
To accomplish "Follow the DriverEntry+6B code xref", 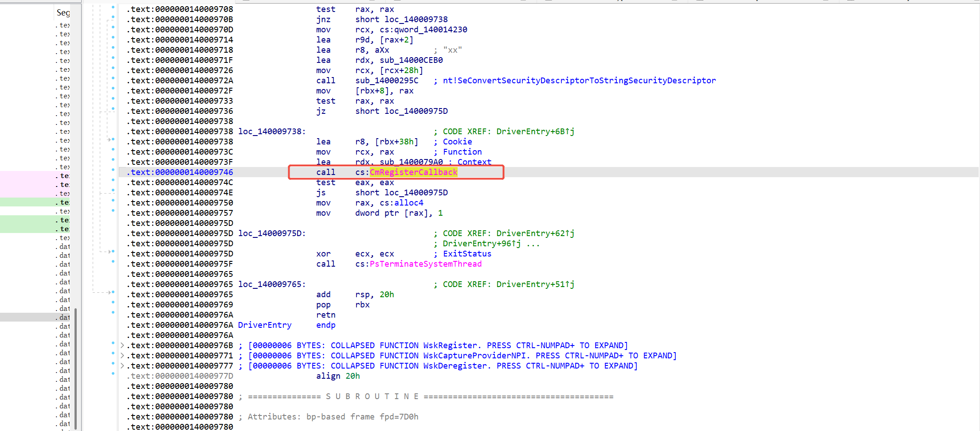I will click(535, 132).
